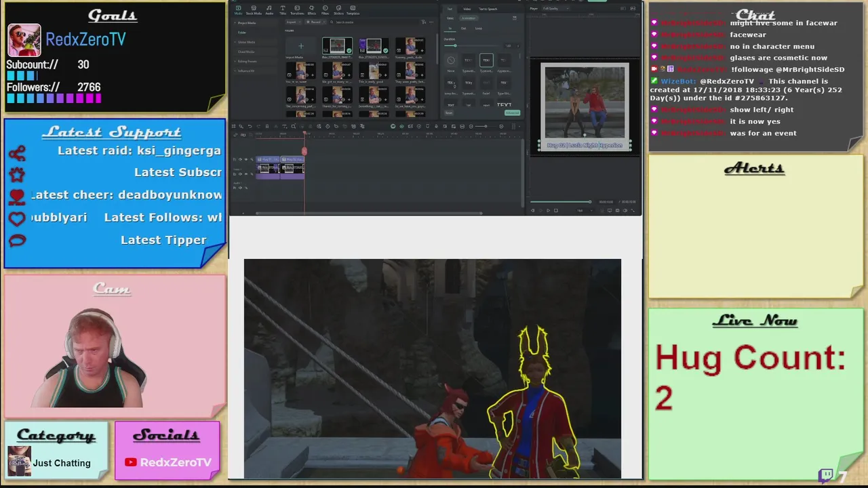Choose the Out animation tab

pos(463,28)
